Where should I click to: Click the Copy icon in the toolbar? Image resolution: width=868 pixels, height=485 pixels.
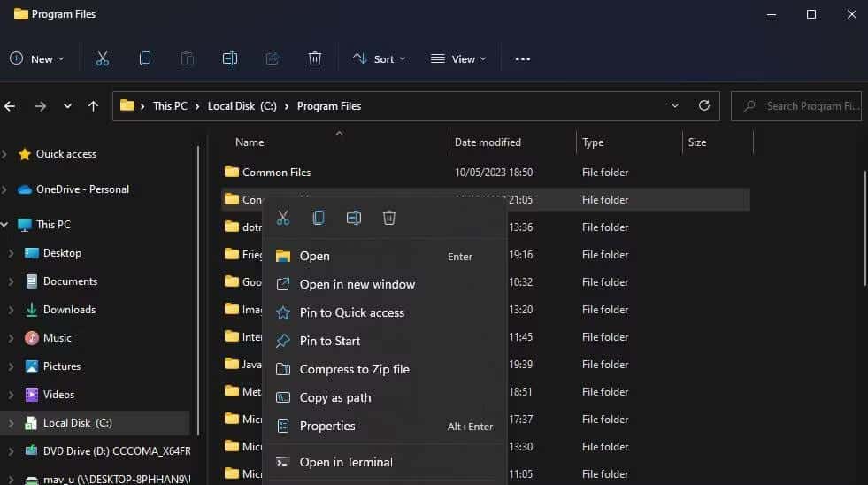(x=145, y=58)
